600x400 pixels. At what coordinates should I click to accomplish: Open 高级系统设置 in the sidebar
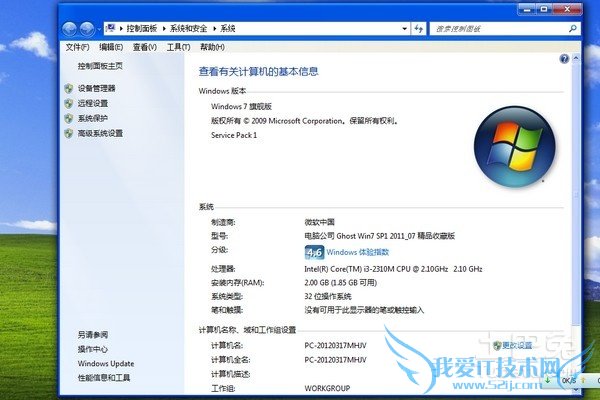tap(100, 133)
